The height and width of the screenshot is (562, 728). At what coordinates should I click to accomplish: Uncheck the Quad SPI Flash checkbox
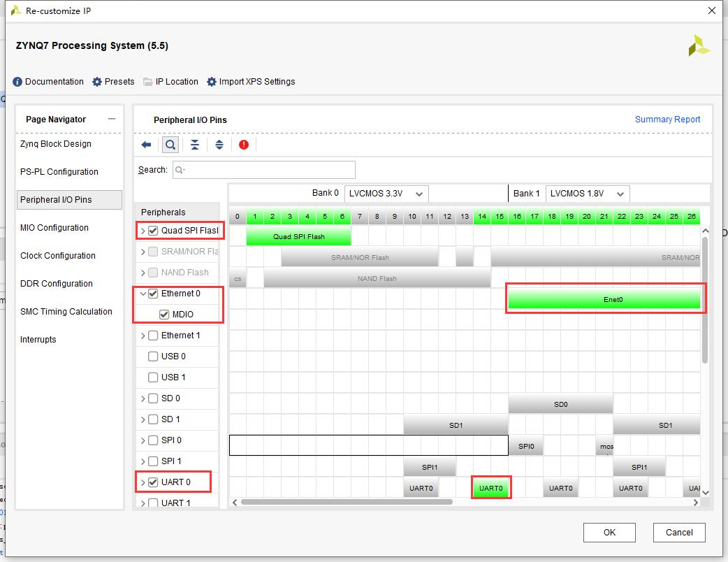coord(153,231)
